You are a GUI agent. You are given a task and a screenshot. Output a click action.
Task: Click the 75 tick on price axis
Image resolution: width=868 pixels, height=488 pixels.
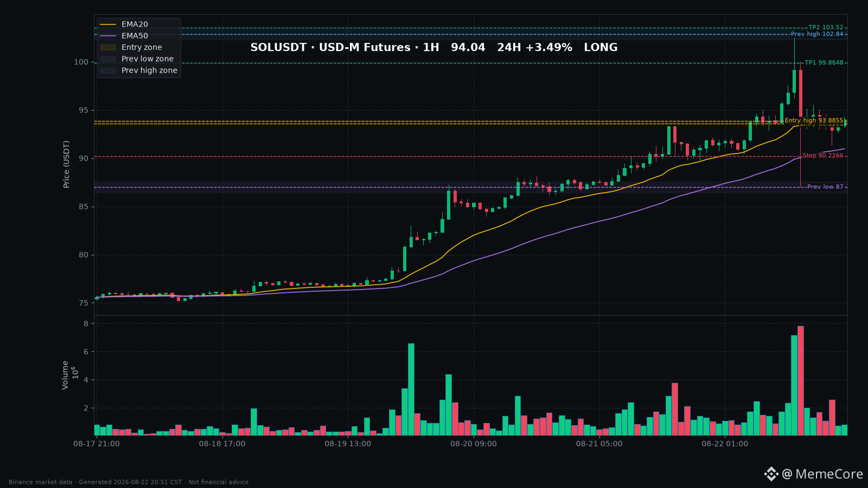point(83,304)
